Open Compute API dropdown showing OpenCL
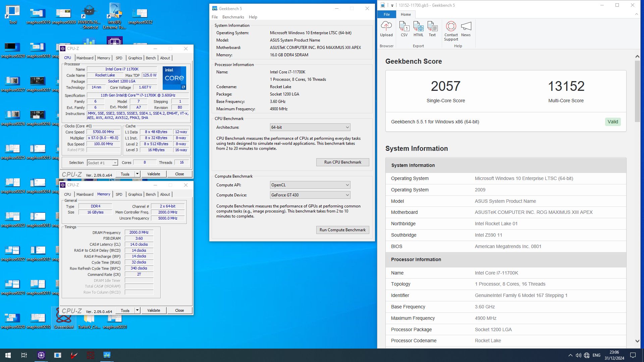 (x=310, y=185)
